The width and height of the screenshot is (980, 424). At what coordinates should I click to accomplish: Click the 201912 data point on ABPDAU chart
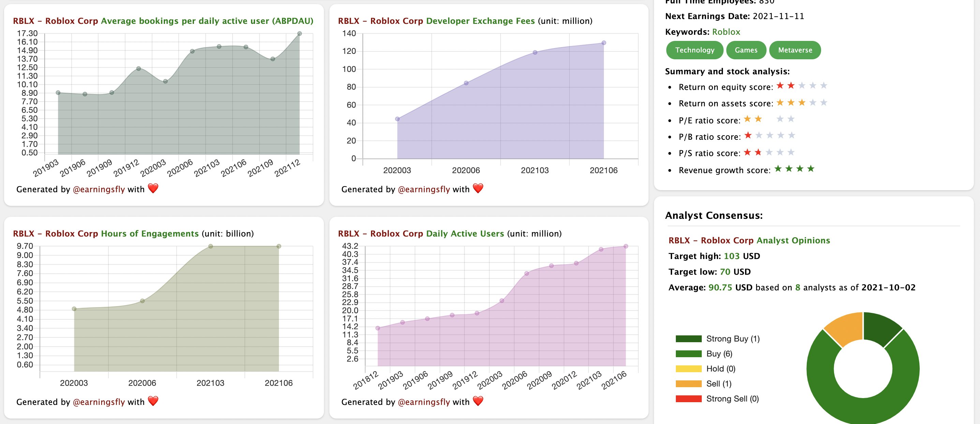click(x=138, y=69)
